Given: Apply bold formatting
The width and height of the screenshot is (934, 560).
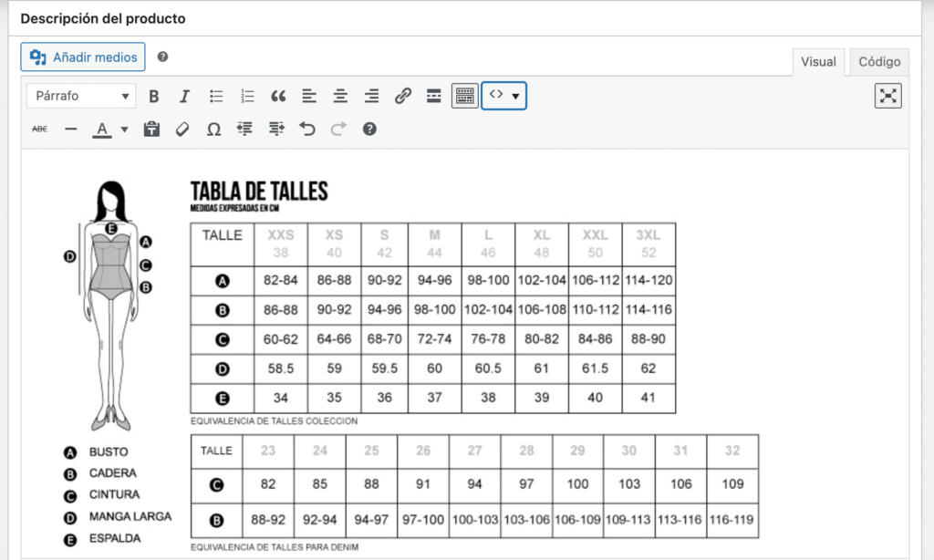Looking at the screenshot, I should [x=154, y=96].
